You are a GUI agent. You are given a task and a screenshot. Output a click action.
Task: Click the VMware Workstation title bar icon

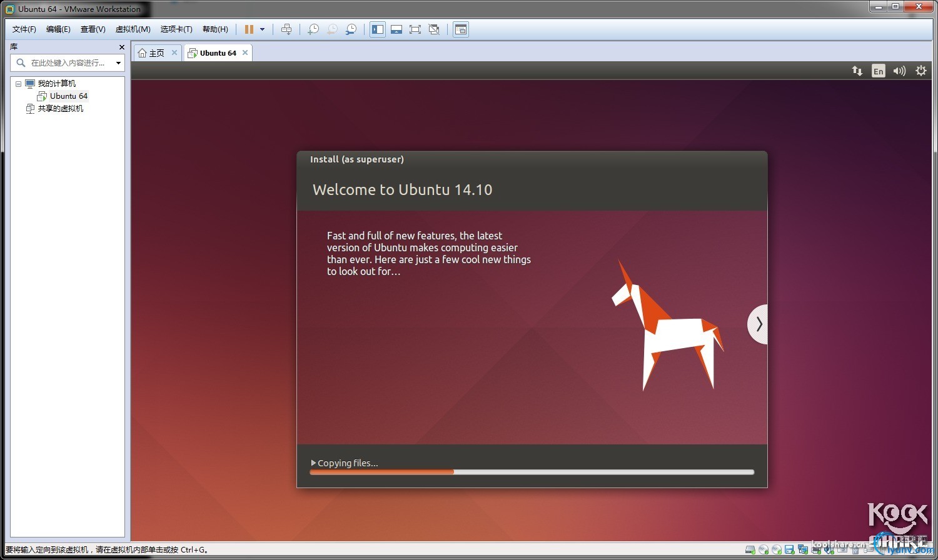[x=9, y=9]
